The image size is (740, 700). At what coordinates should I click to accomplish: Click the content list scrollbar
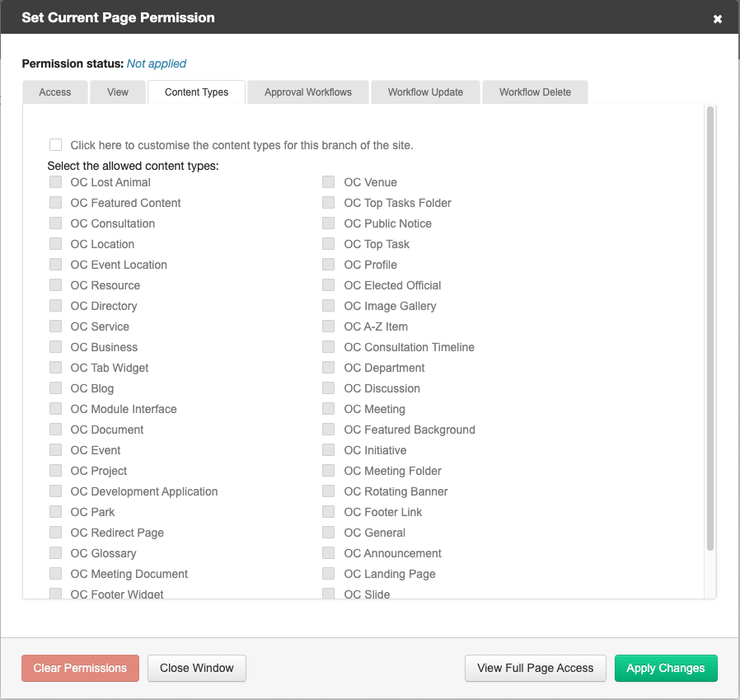(x=710, y=330)
